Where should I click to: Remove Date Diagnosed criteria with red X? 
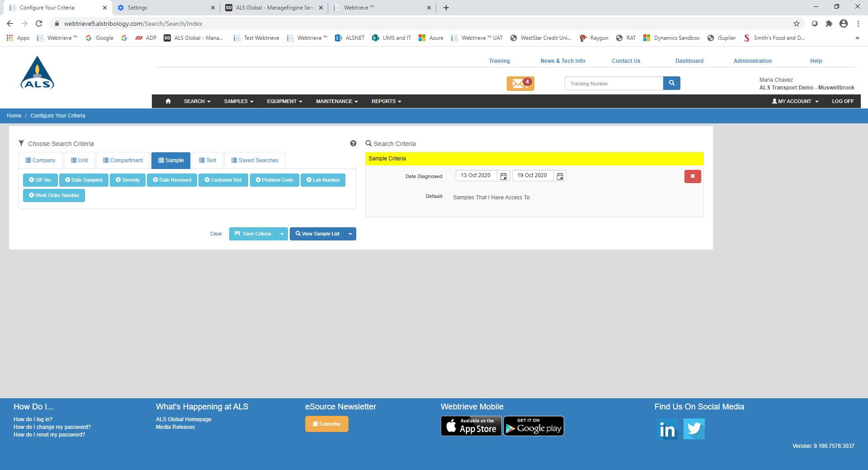coord(692,176)
